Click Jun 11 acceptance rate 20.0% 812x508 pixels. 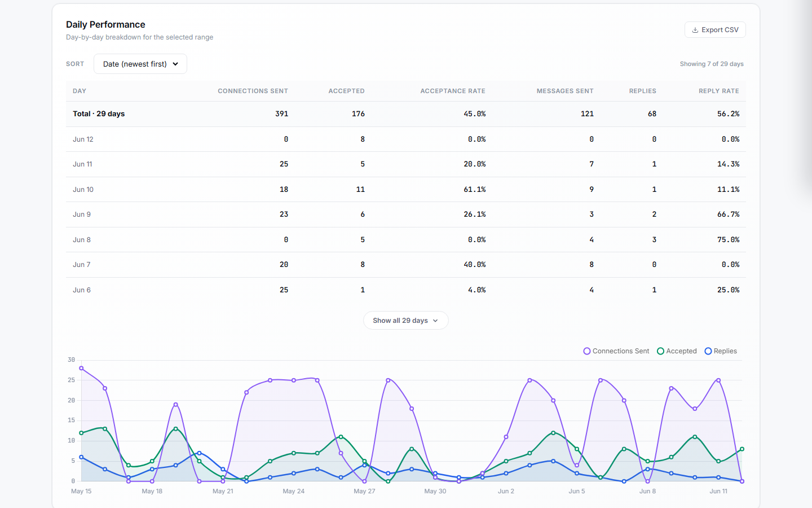pyautogui.click(x=475, y=164)
